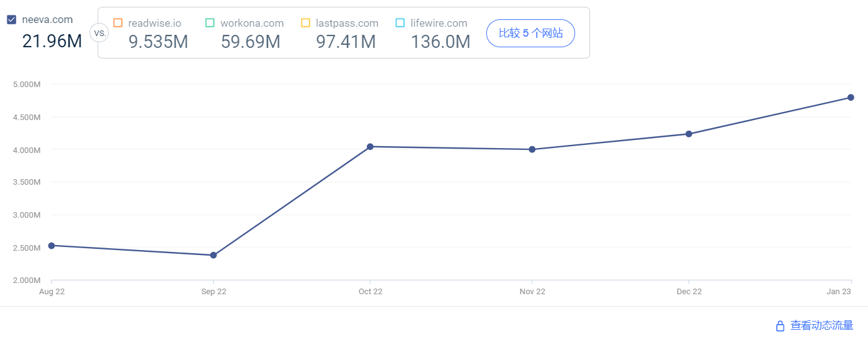
Task: Toggle the lifewire.com checkbox on
Action: point(400,23)
